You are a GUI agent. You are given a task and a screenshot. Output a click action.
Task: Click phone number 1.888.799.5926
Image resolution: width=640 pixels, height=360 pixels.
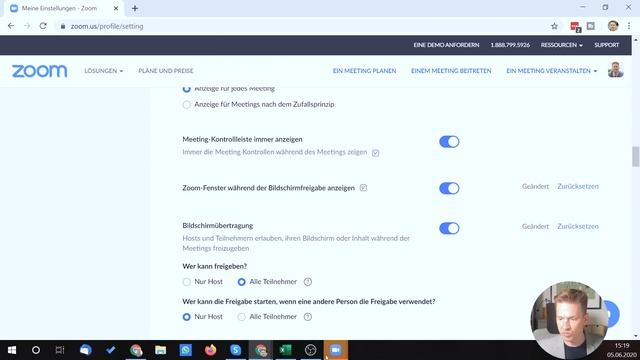[510, 45]
